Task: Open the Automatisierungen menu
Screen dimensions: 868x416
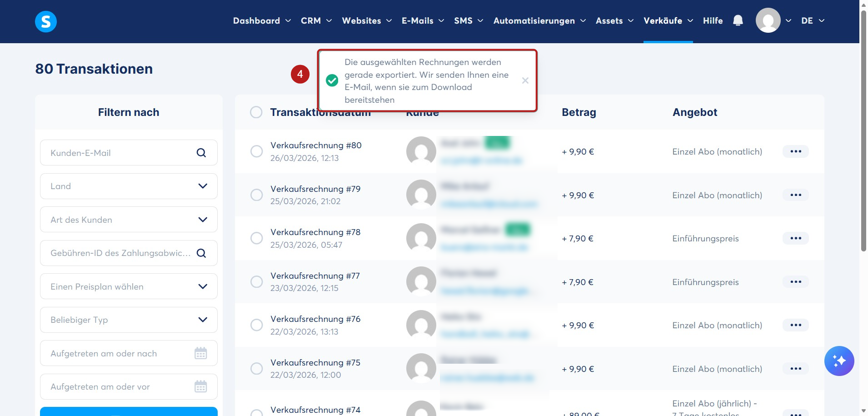Action: pos(539,20)
